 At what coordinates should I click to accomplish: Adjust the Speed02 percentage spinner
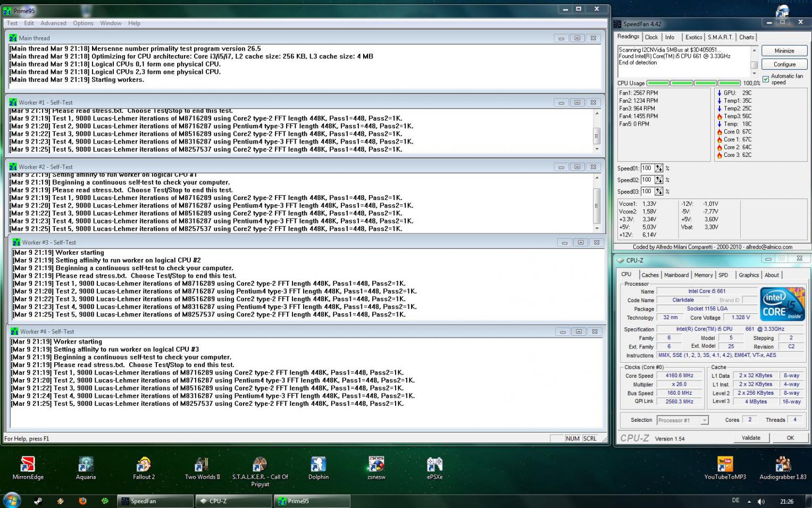tap(659, 180)
